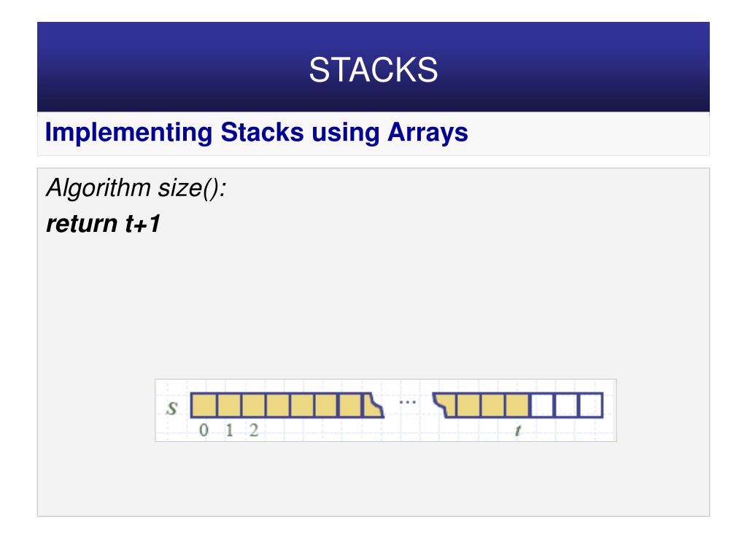Click the STACKS title text
747x560 pixels.
(373, 69)
